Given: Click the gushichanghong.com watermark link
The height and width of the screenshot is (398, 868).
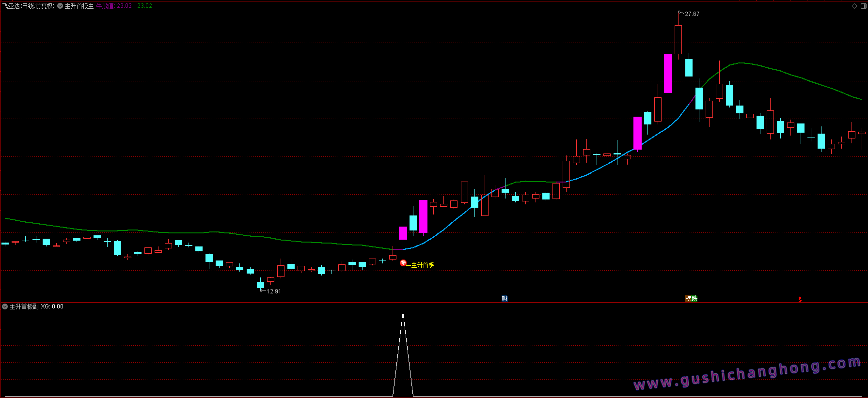Looking at the screenshot, I should click(x=747, y=373).
